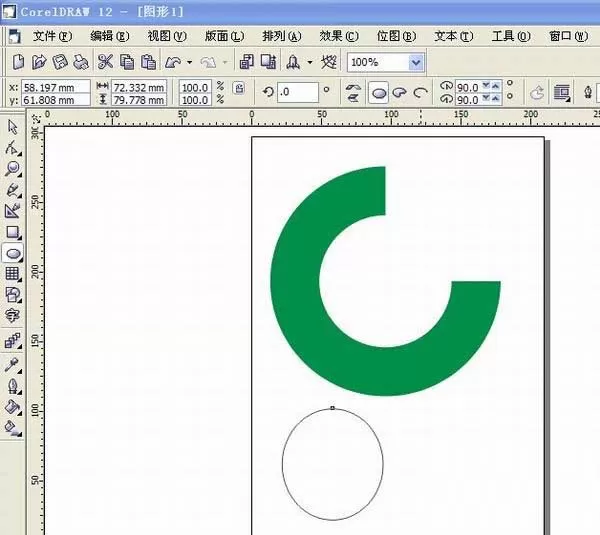This screenshot has width=600, height=535.
Task: Click the Import icon
Action: [246, 62]
